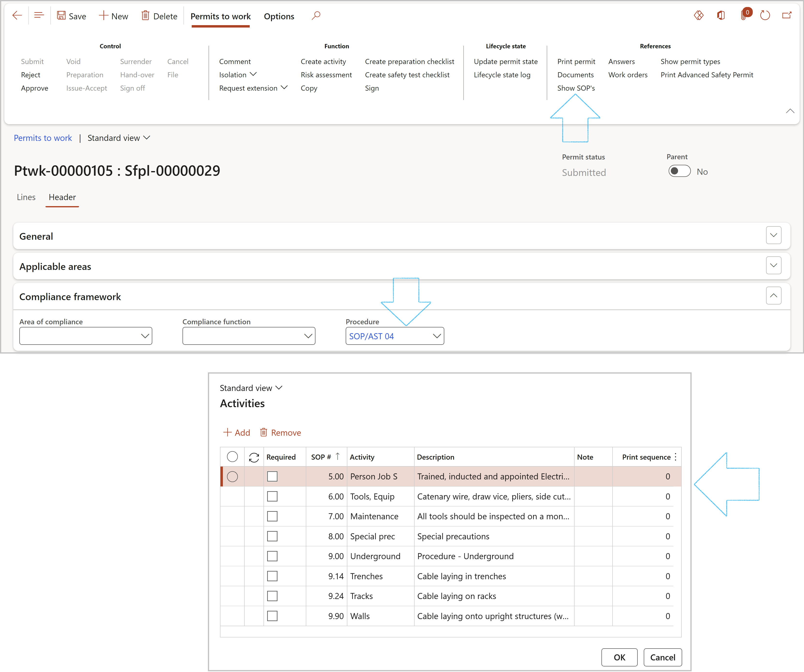Click Remove in Activities dialog
The width and height of the screenshot is (804, 672).
point(281,433)
